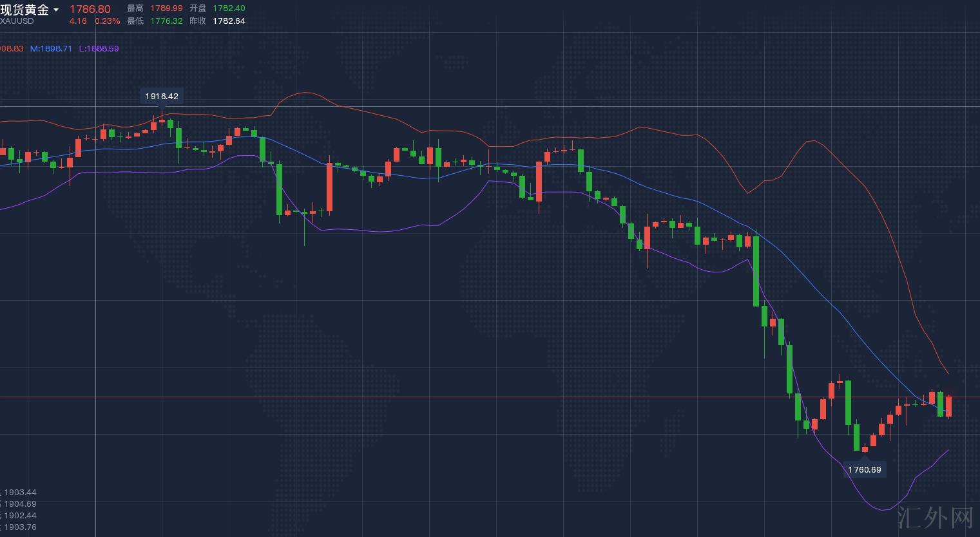Select the Bollinger lower band label L:1888.59

pos(99,49)
